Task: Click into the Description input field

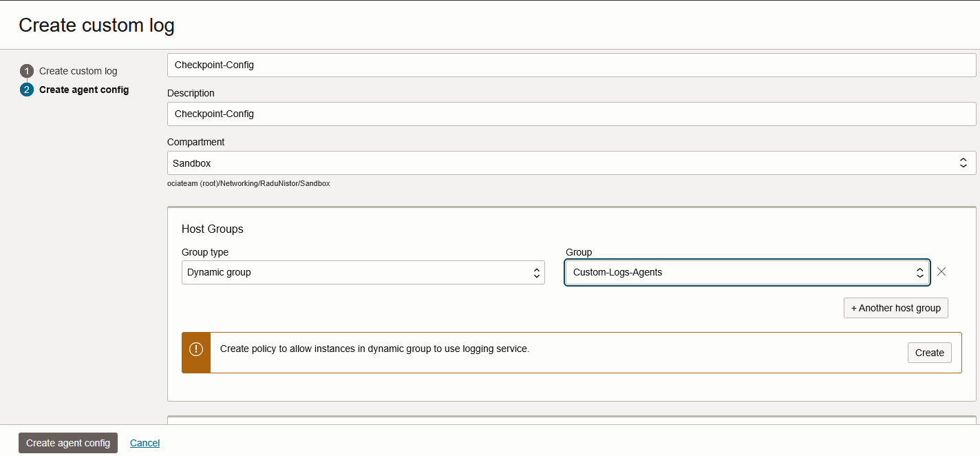Action: 571,114
